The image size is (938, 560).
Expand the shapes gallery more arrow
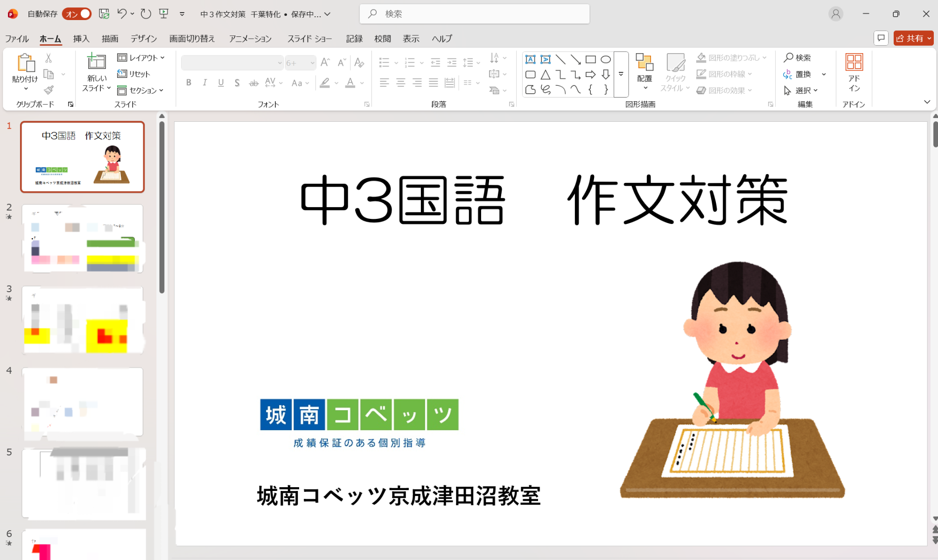(x=621, y=74)
